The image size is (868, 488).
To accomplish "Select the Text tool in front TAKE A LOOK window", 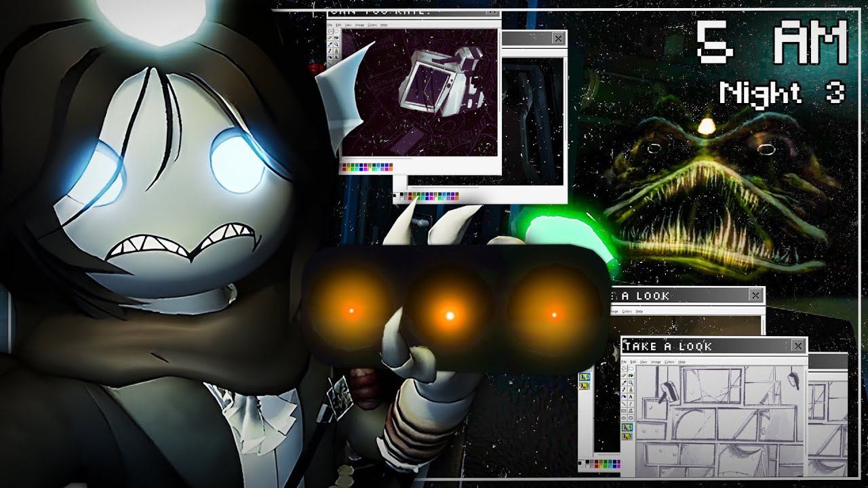I will tap(630, 395).
